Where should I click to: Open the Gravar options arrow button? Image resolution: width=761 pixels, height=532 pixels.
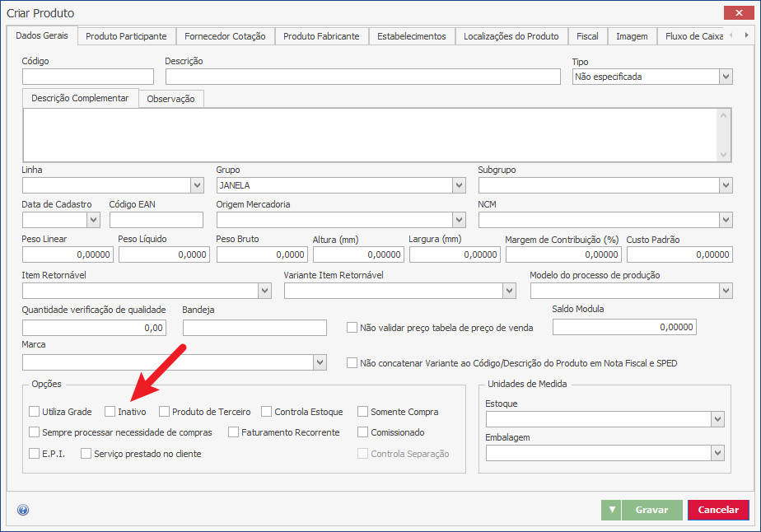[x=611, y=510]
